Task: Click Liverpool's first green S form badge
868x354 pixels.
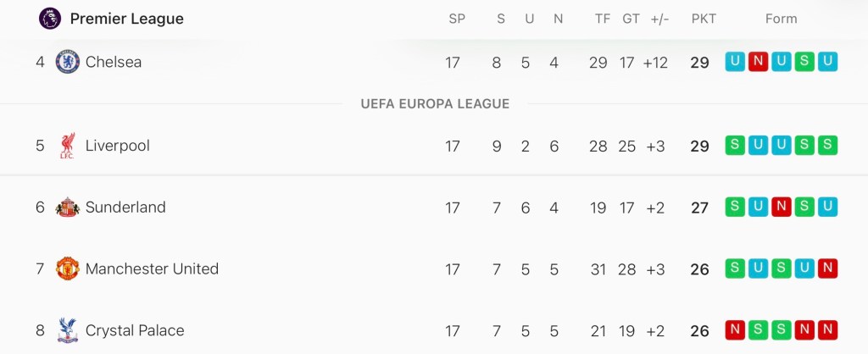Action: [x=735, y=146]
